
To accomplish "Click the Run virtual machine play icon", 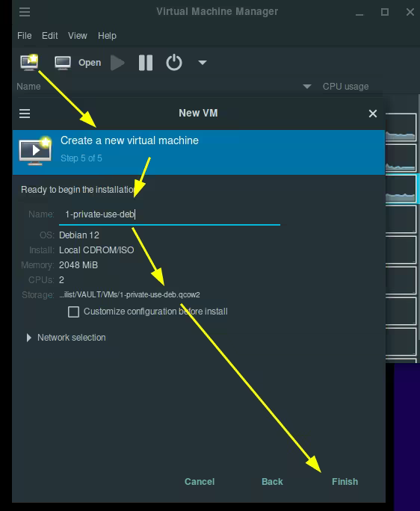I will point(117,63).
